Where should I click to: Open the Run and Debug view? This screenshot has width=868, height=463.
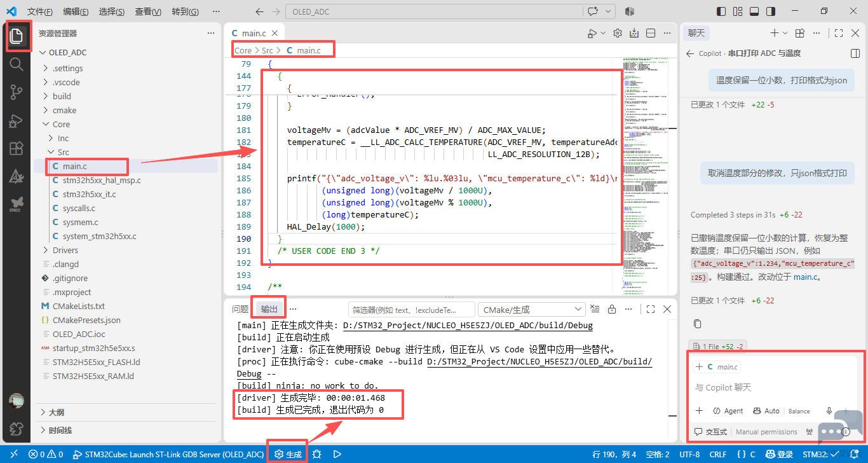point(17,121)
